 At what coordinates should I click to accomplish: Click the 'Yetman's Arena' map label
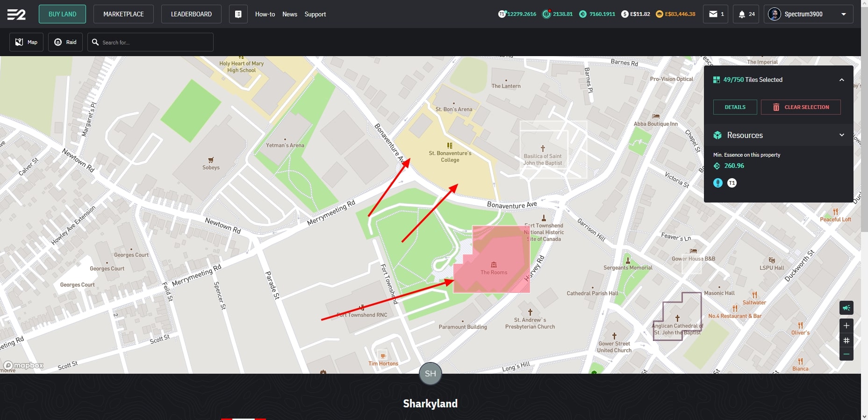(x=285, y=145)
